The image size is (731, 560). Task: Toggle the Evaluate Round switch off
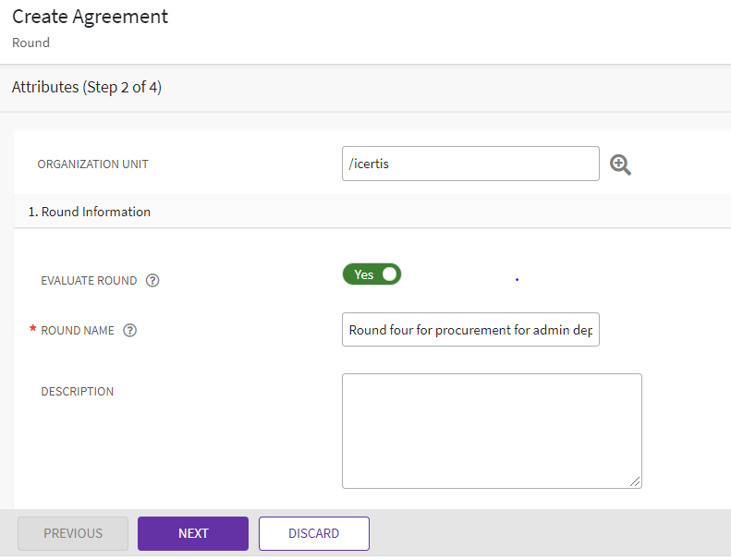(x=372, y=274)
